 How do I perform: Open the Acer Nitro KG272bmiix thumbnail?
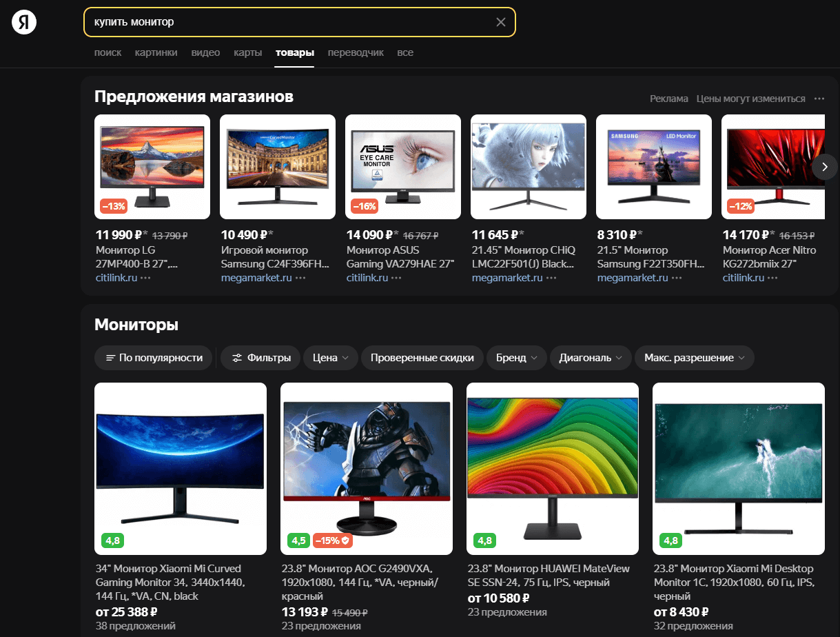click(x=773, y=167)
